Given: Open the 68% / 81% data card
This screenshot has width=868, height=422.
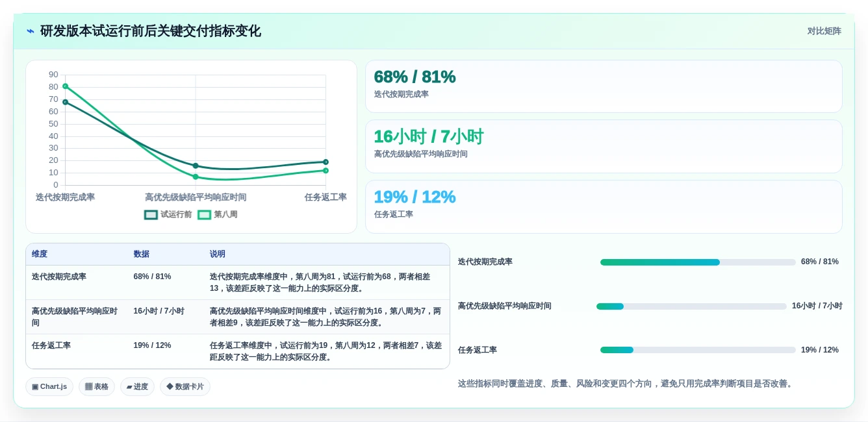Looking at the screenshot, I should tap(604, 86).
